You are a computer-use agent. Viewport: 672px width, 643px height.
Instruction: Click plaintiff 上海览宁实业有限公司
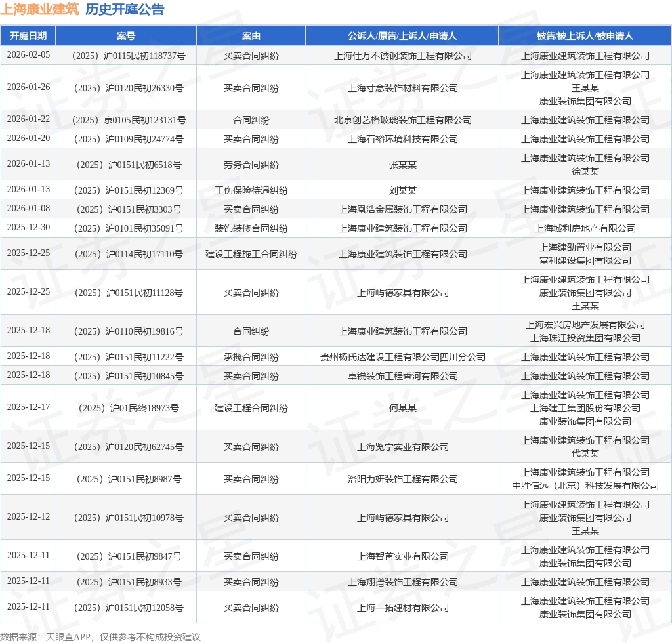pos(403,447)
